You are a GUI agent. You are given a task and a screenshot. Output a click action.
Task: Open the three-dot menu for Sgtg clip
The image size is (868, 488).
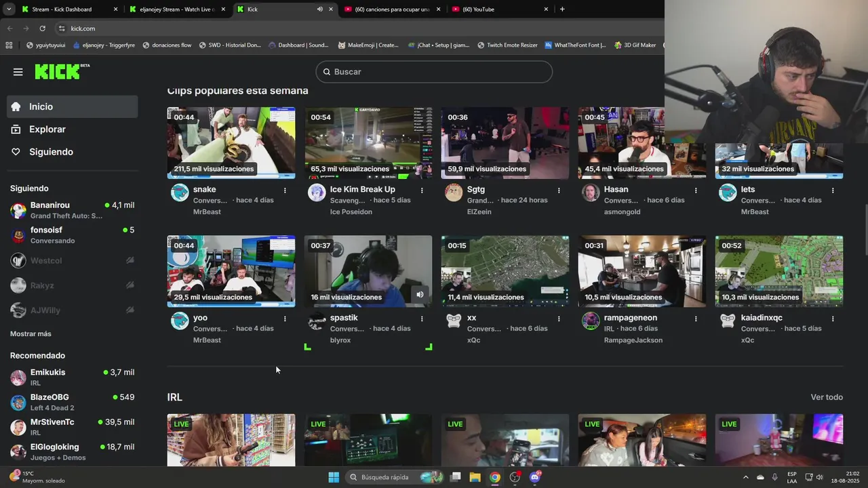[559, 190]
